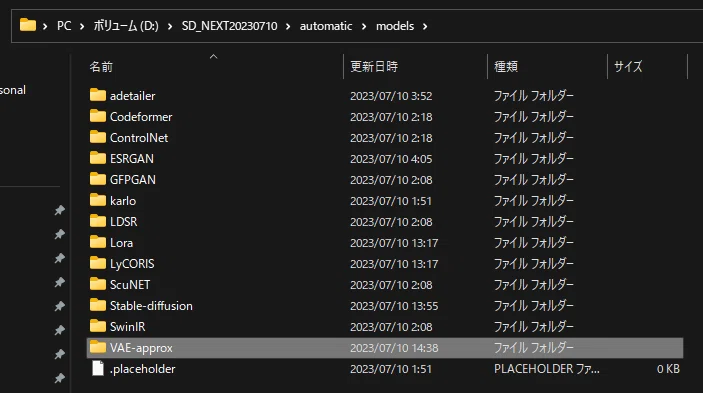Click models breadcrumb segment
703x393 pixels.
(395, 26)
